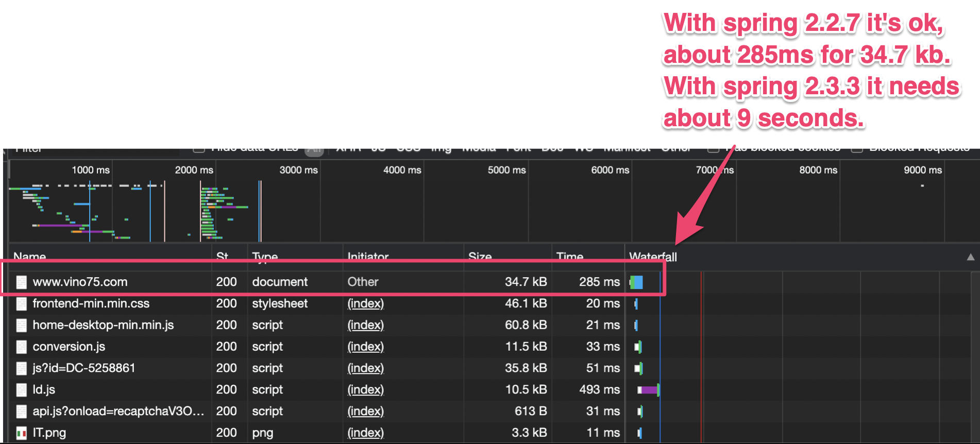980x444 pixels.
Task: Click the file icon beside home-desktop-min.min.js
Action: coord(21,326)
